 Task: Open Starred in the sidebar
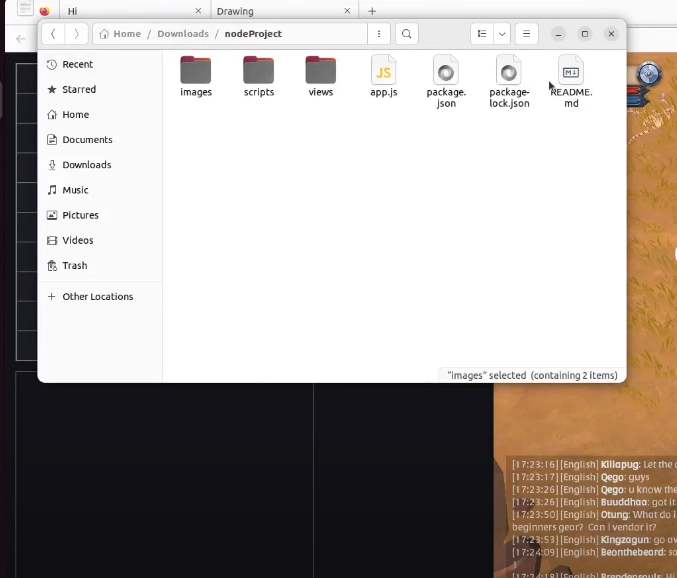tap(79, 90)
